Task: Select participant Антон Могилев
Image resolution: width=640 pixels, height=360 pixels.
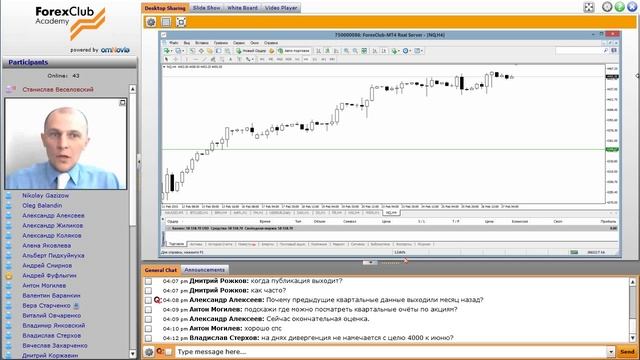Action: tap(44, 285)
